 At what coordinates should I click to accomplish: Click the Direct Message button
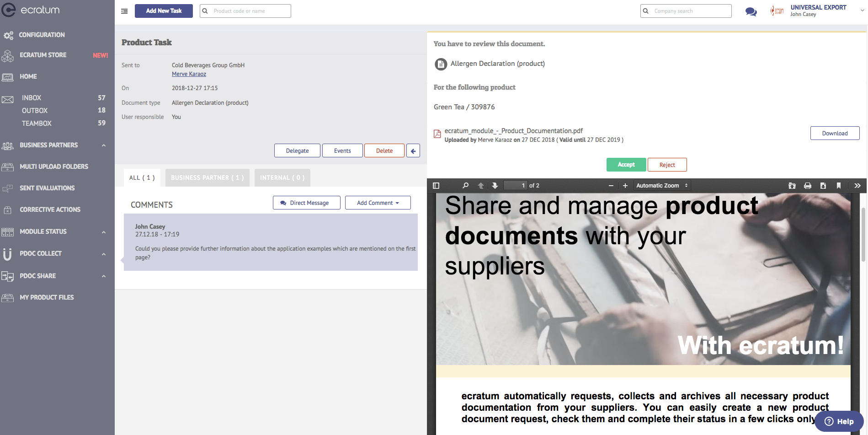[x=307, y=203]
